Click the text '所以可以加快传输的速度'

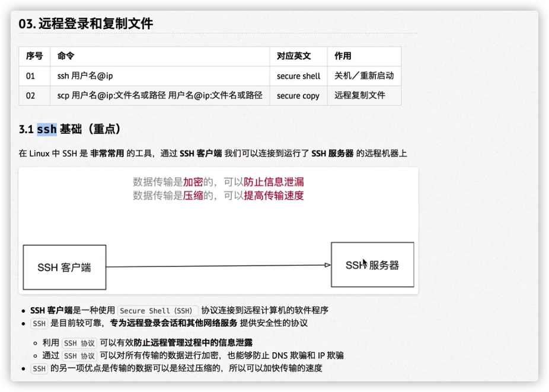click(x=276, y=368)
